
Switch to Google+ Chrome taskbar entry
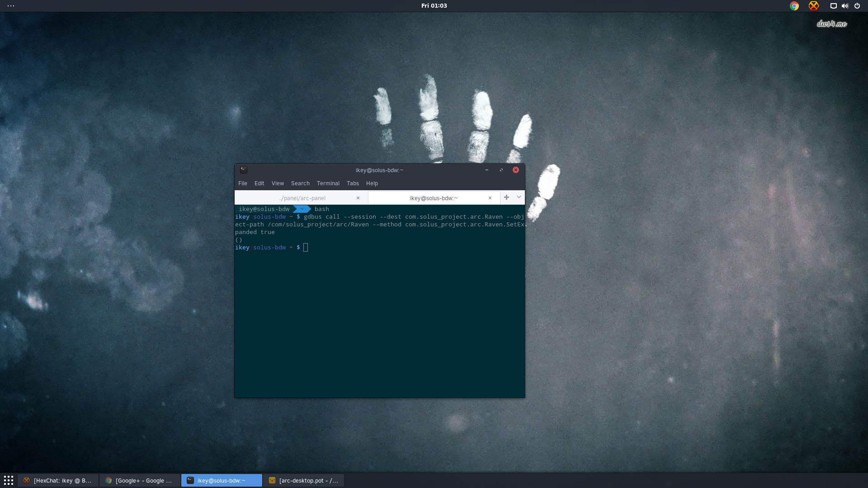(140, 480)
